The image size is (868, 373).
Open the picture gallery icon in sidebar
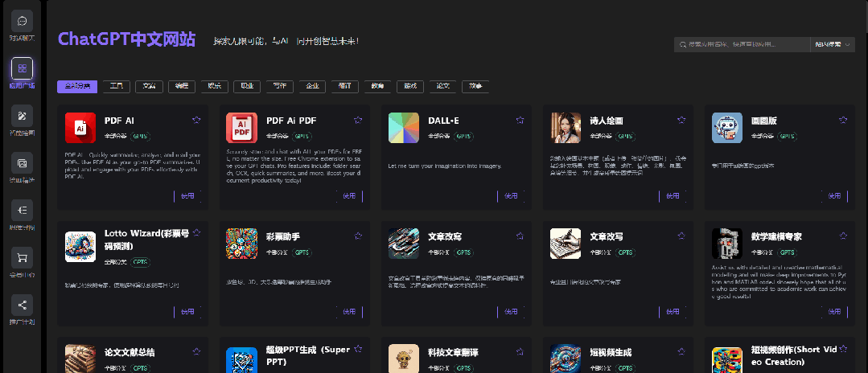coord(23,163)
